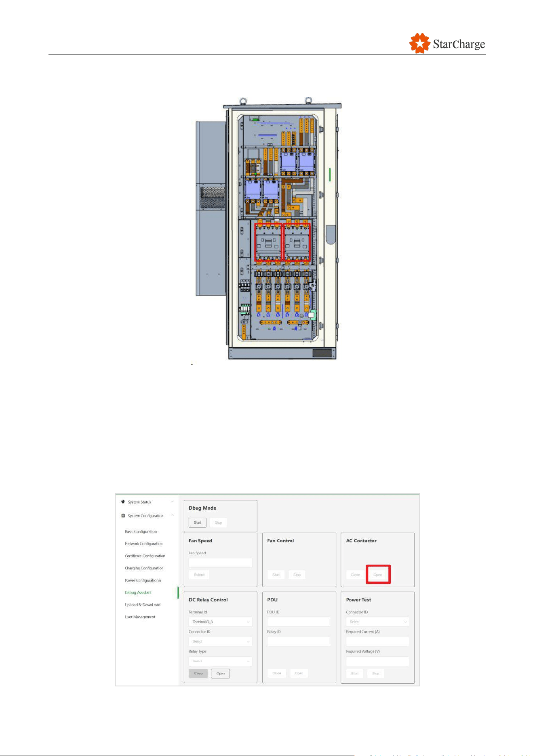Submit the Fan Speed value
The image size is (535, 756).
(199, 575)
